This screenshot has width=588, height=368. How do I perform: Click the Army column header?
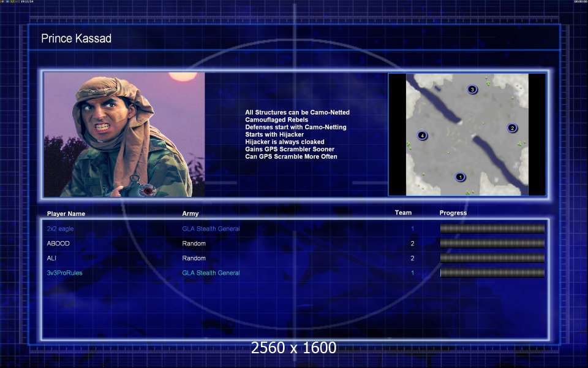click(190, 213)
